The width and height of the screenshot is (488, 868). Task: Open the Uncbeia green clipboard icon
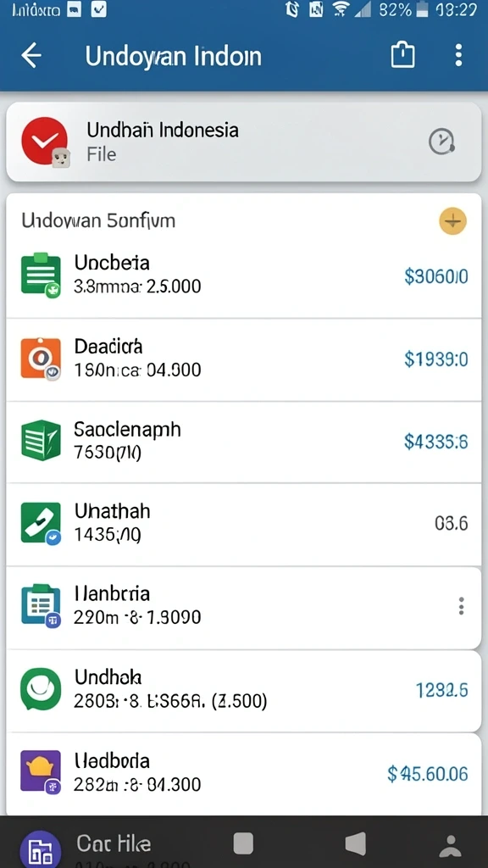tap(41, 275)
